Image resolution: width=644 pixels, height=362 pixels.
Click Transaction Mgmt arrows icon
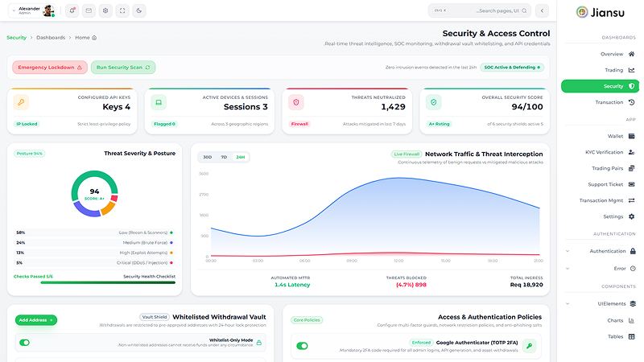tap(632, 200)
